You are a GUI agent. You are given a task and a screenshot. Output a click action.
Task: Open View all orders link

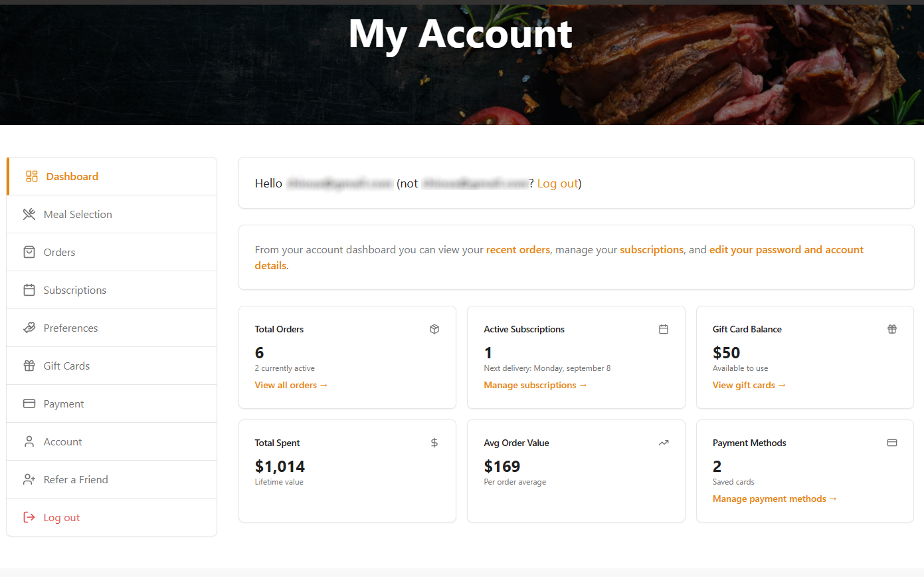pos(291,385)
